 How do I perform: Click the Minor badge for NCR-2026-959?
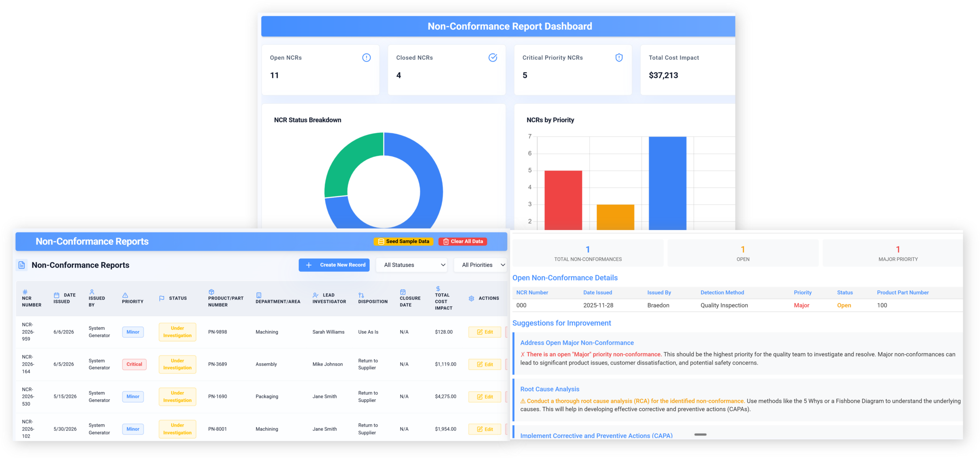pos(133,332)
